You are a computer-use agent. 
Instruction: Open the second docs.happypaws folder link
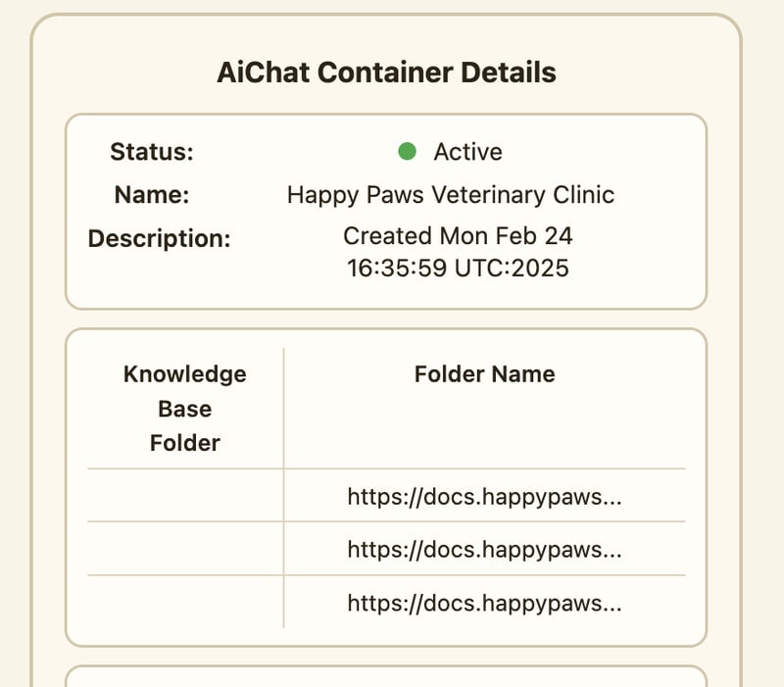(x=484, y=549)
